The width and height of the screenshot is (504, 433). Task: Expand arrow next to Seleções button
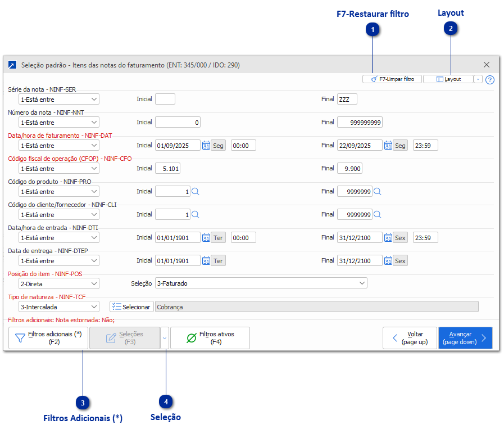[165, 338]
